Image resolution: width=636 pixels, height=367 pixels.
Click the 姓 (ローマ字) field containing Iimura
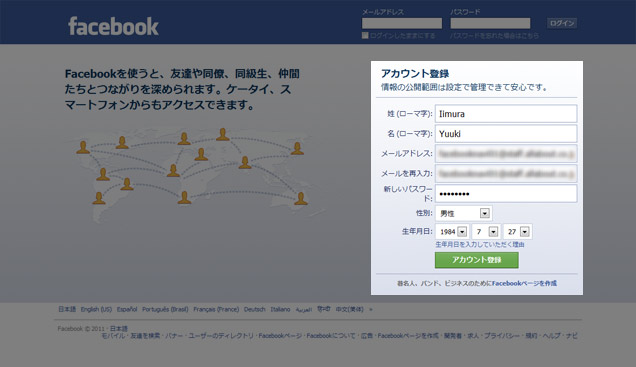506,114
